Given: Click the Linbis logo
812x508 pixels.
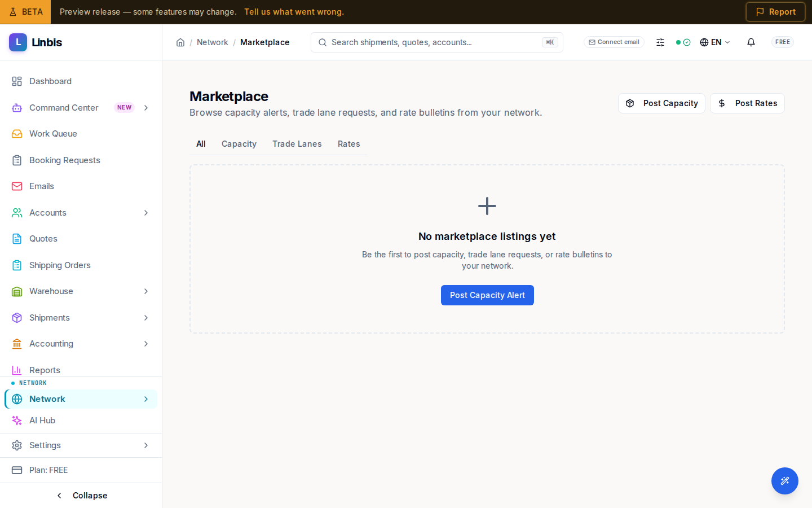Looking at the screenshot, I should coord(36,42).
